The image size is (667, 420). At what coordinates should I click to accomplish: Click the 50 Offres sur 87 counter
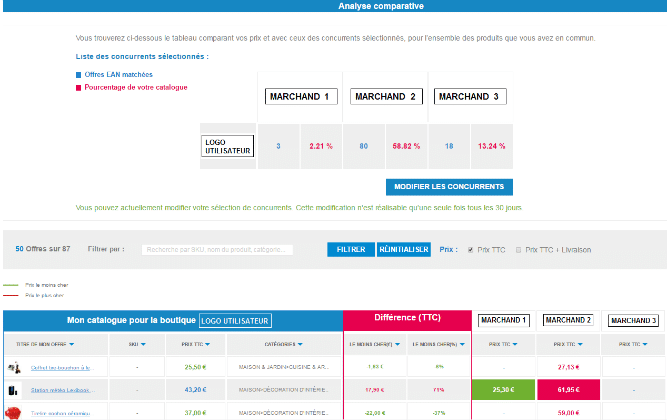[43, 249]
